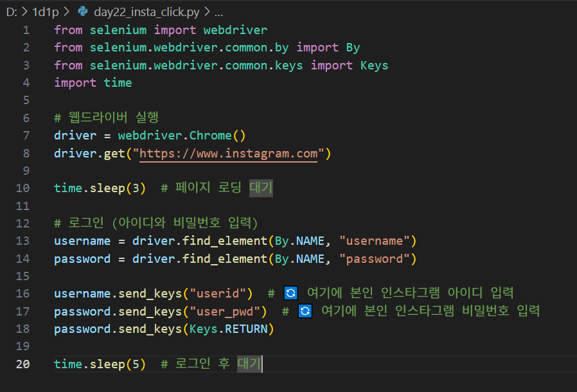Click "userid" string on line 16
The height and width of the screenshot is (392, 577).
point(218,293)
